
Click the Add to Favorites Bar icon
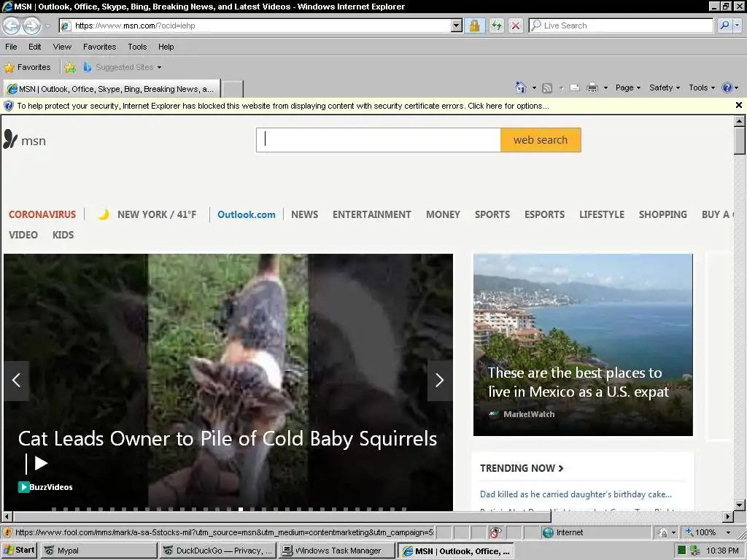click(x=70, y=68)
